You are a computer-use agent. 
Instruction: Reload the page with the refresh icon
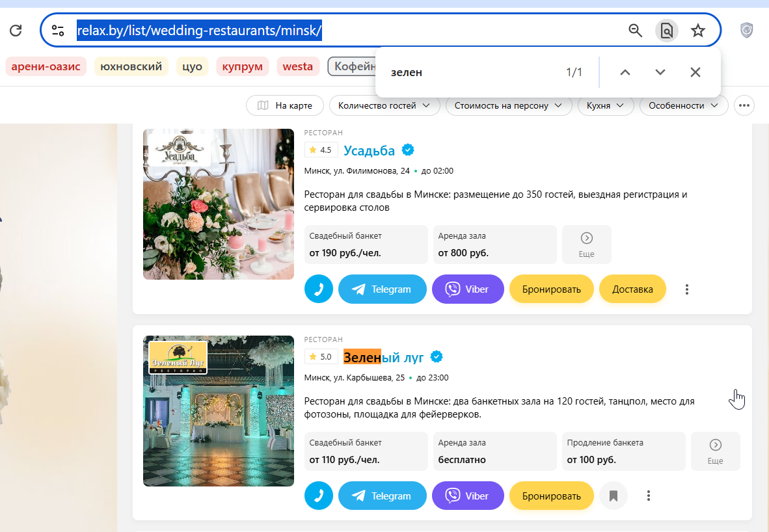point(16,31)
